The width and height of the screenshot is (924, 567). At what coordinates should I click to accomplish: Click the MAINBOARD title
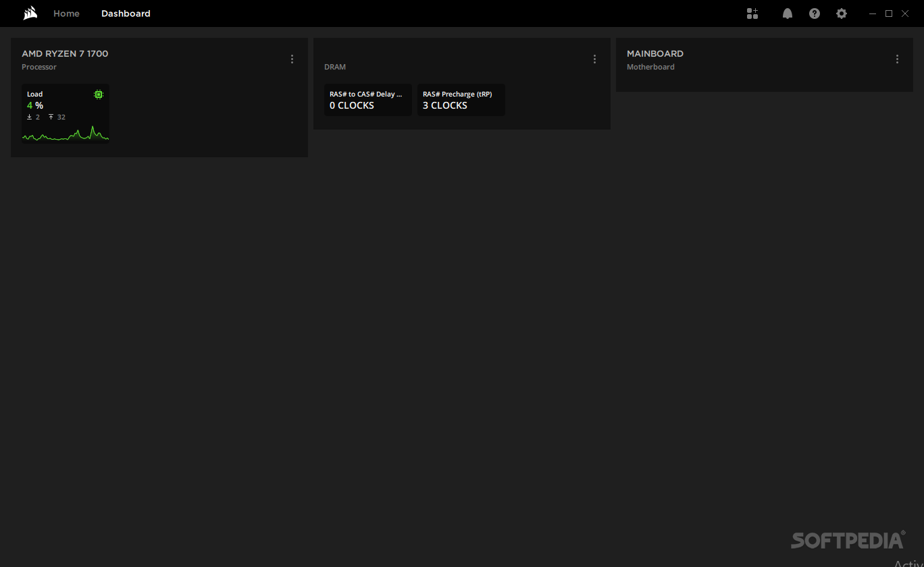tap(655, 53)
